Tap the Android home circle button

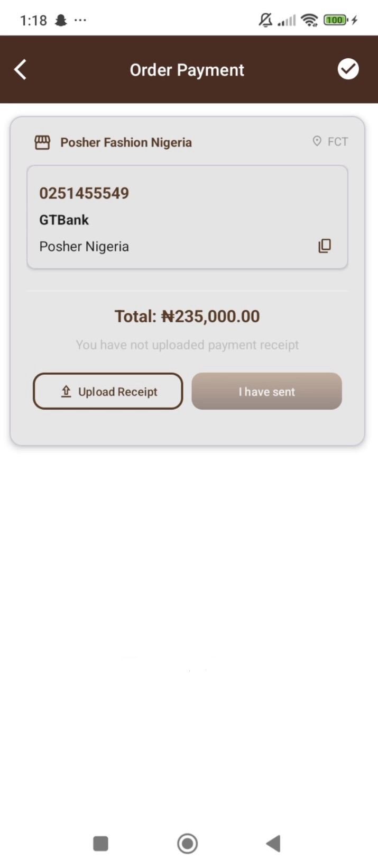tap(187, 843)
